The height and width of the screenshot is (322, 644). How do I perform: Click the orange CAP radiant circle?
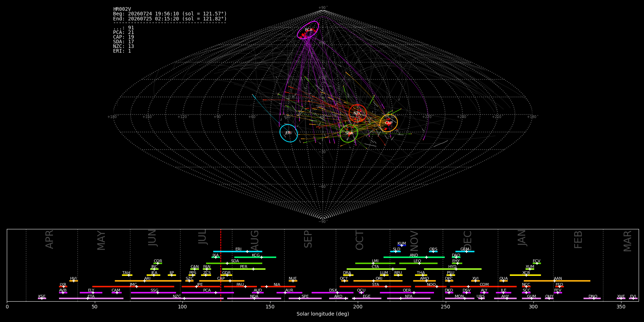click(x=389, y=123)
